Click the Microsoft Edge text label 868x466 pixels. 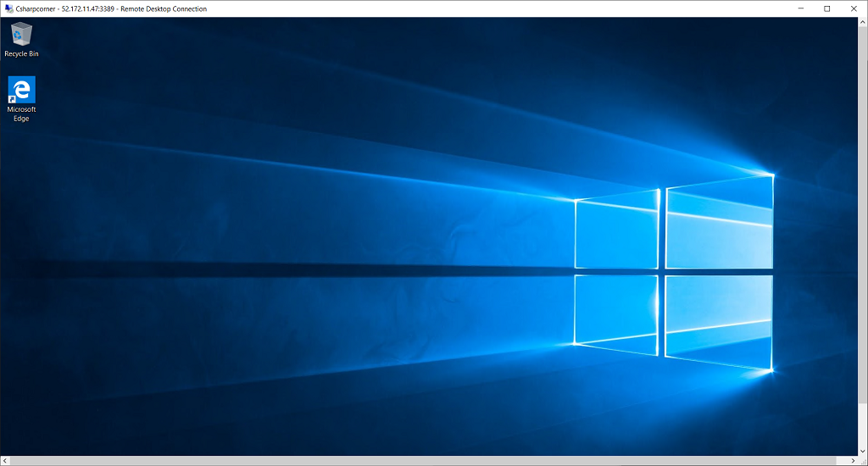pyautogui.click(x=21, y=114)
